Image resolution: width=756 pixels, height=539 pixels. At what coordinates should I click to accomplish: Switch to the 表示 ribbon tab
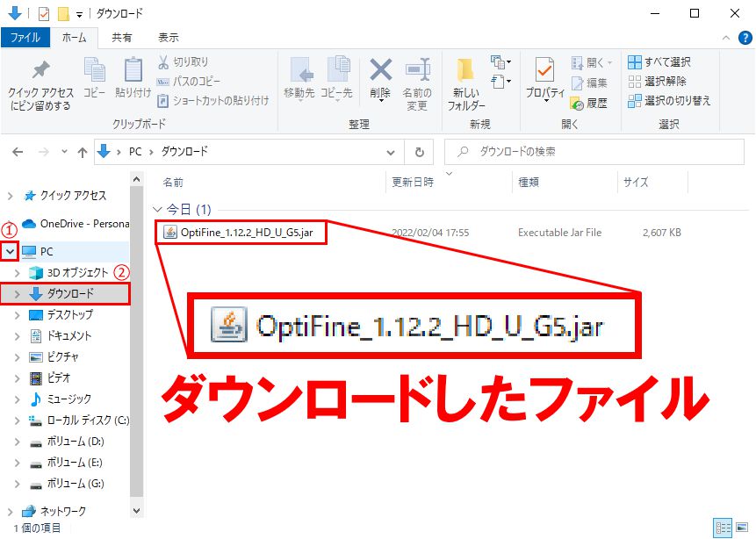(x=167, y=37)
